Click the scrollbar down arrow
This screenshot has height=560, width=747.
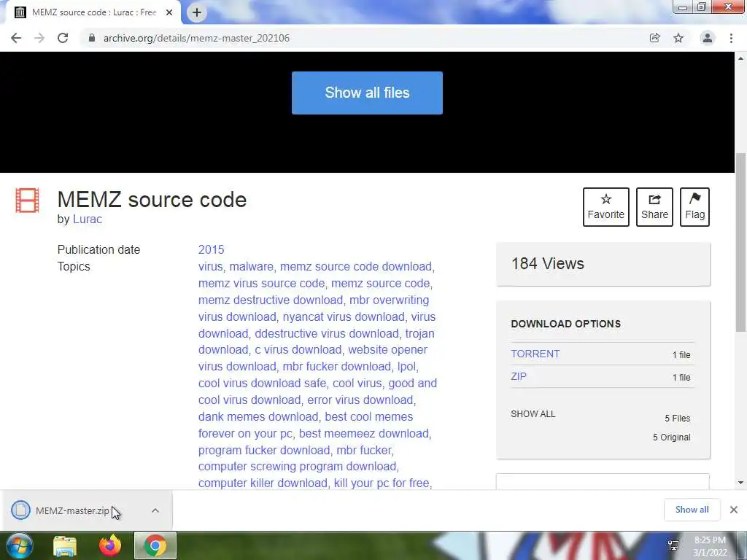pyautogui.click(x=740, y=483)
